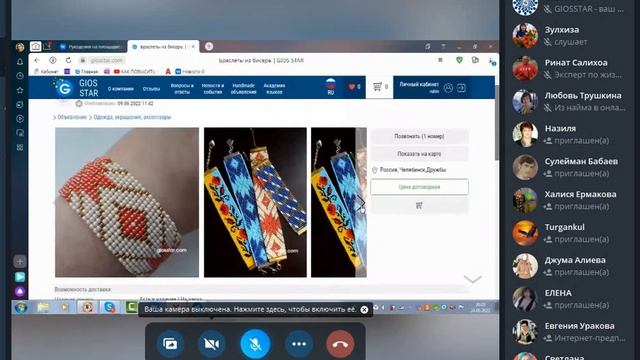Click the shield protection icon in browser
Screen dimensions: 640x360
coord(459,60)
